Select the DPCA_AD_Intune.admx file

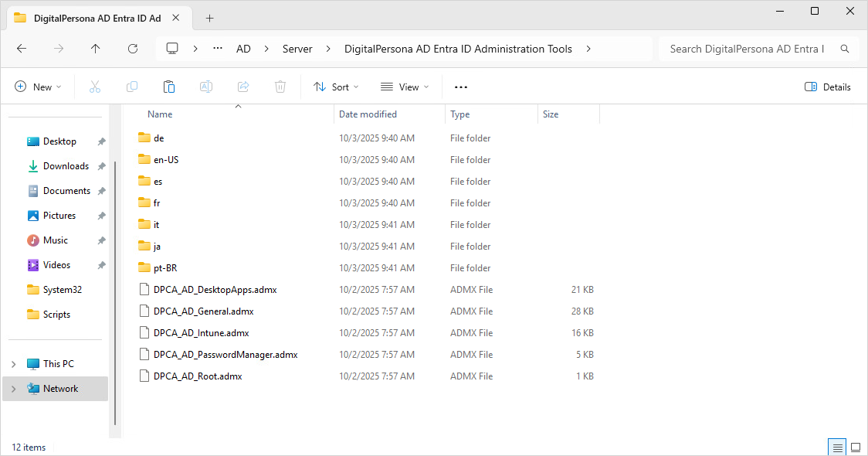pos(201,333)
